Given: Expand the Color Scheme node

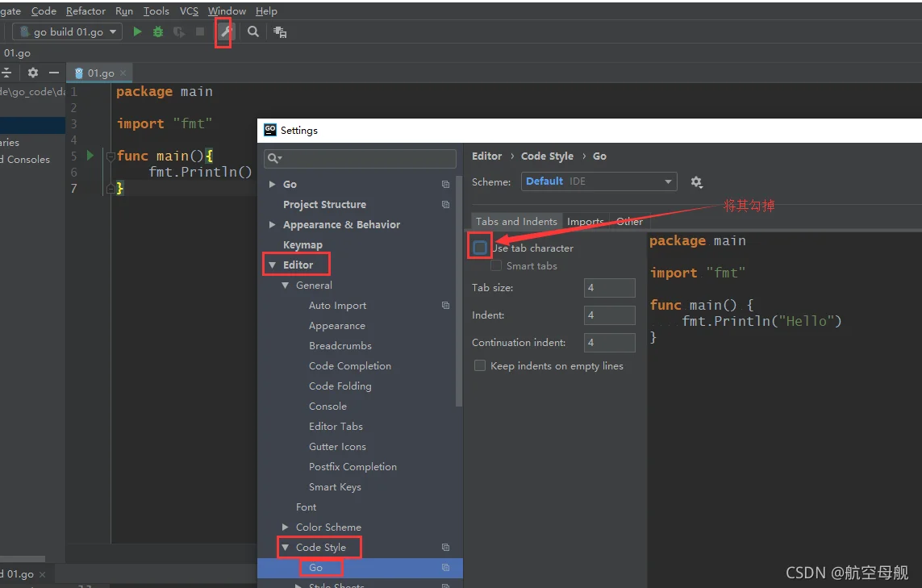Looking at the screenshot, I should pyautogui.click(x=286, y=528).
